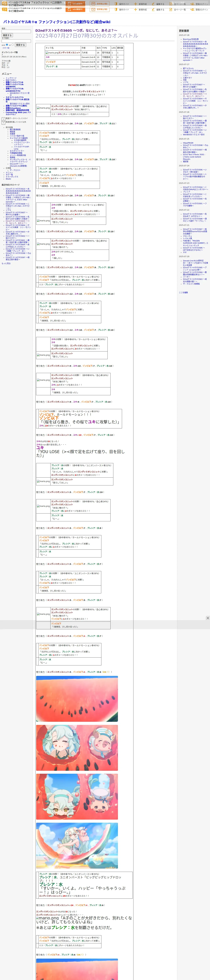Open 新規作成 menu in the lower header row
The image size is (210, 980).
[x=140, y=9]
